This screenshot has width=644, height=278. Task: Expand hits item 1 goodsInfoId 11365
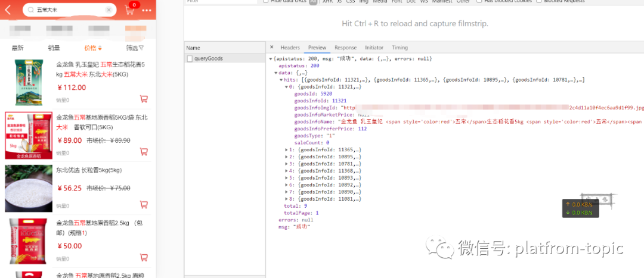[286, 149]
